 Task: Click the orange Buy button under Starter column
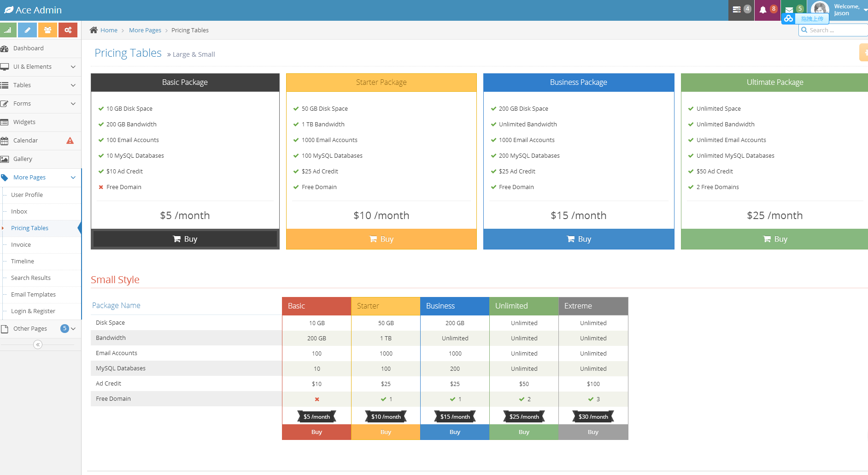click(386, 432)
